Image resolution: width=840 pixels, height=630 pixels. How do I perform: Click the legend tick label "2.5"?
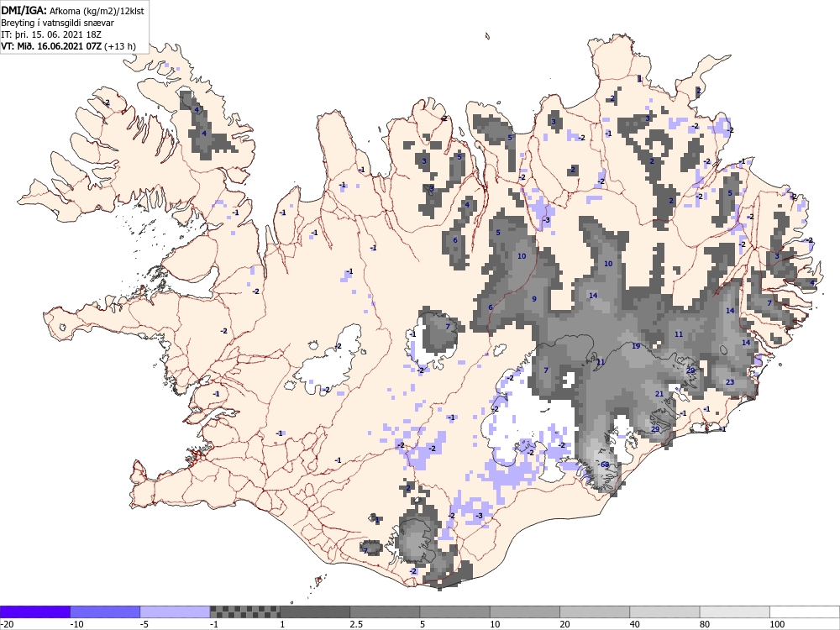pos(356,624)
